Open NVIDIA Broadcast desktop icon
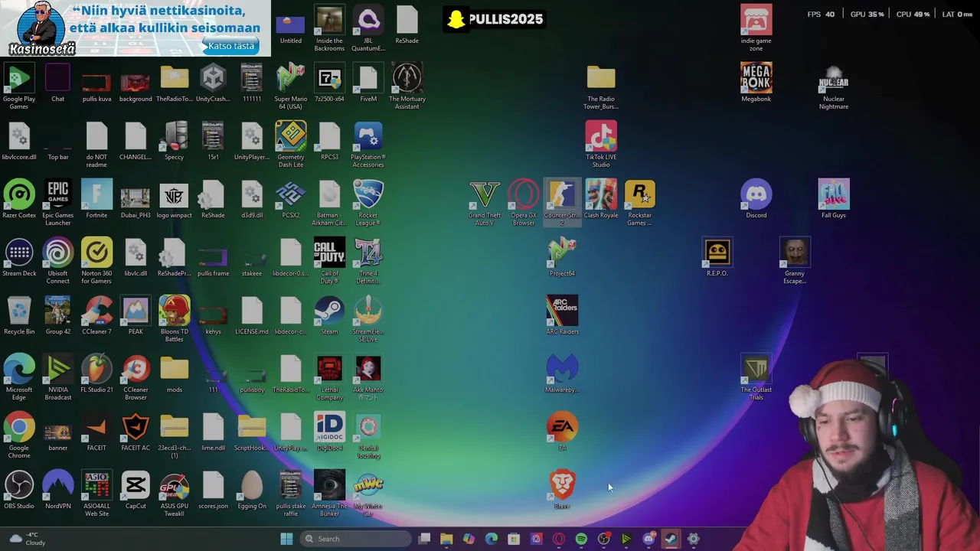 tap(58, 377)
